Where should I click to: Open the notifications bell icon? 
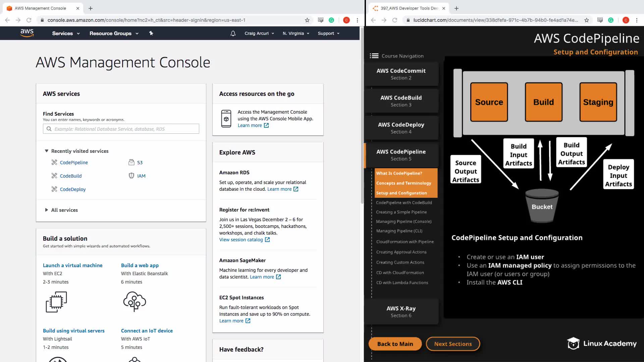click(233, 34)
